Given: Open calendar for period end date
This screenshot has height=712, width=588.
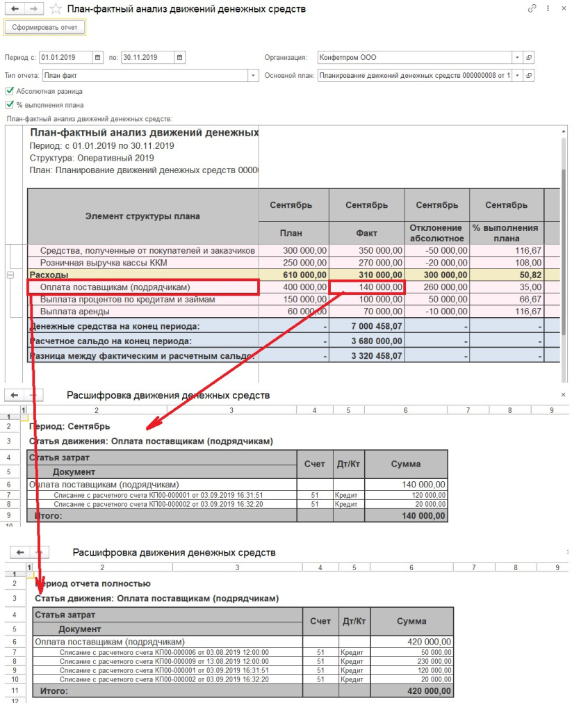Looking at the screenshot, I should coord(180,58).
